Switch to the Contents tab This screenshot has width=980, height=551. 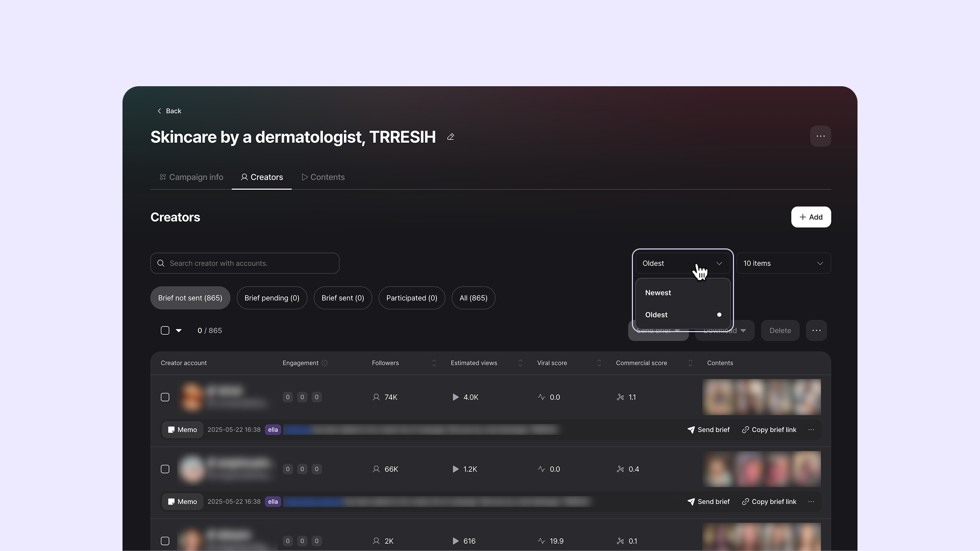point(323,177)
